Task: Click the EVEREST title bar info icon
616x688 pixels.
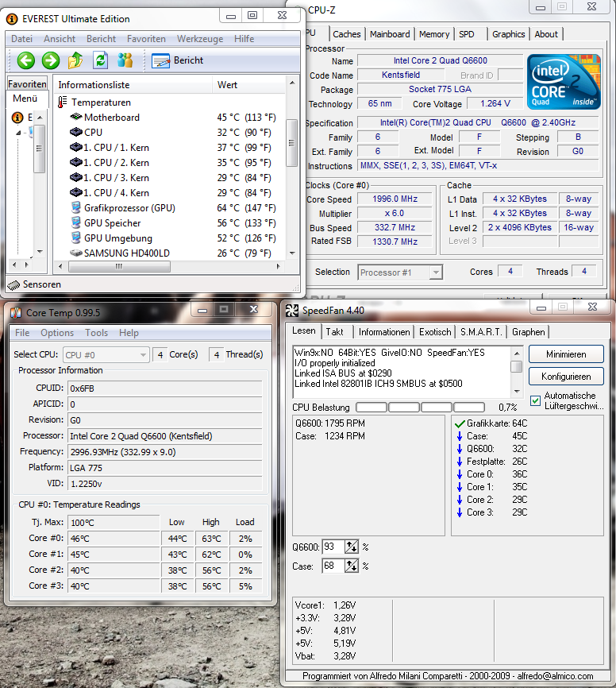Action: [x=12, y=19]
